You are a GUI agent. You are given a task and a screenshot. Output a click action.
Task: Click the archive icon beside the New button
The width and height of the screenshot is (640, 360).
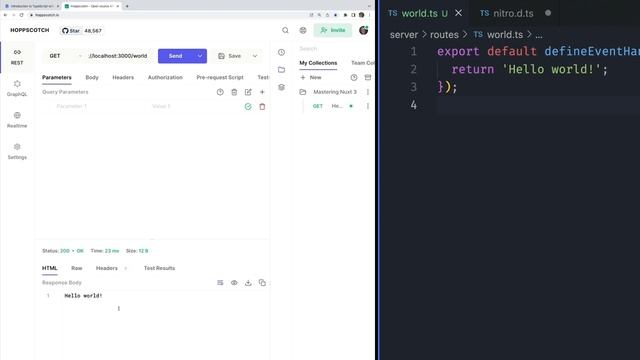(368, 78)
